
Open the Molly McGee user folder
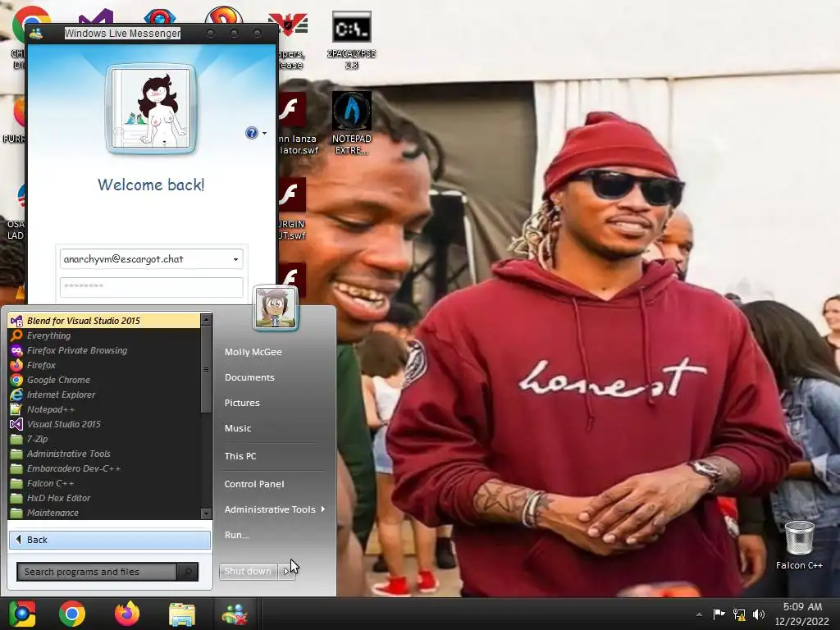tap(253, 352)
